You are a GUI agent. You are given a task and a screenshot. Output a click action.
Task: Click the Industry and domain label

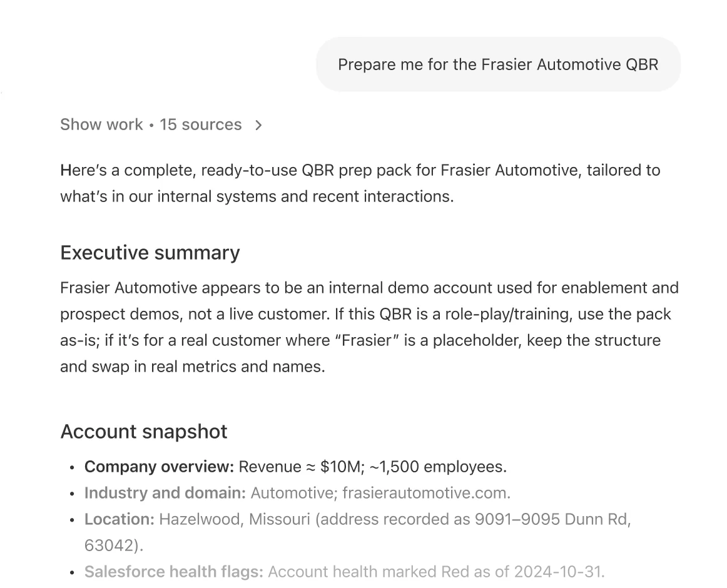click(165, 493)
